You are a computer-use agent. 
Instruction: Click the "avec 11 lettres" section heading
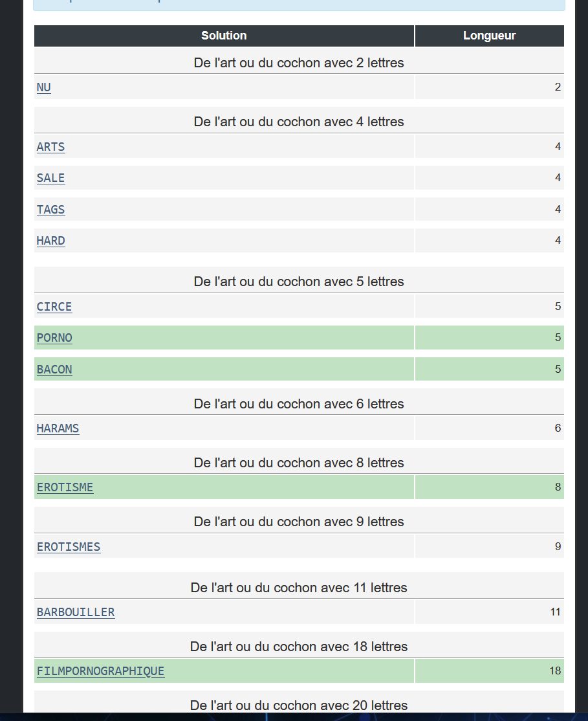[x=299, y=588]
